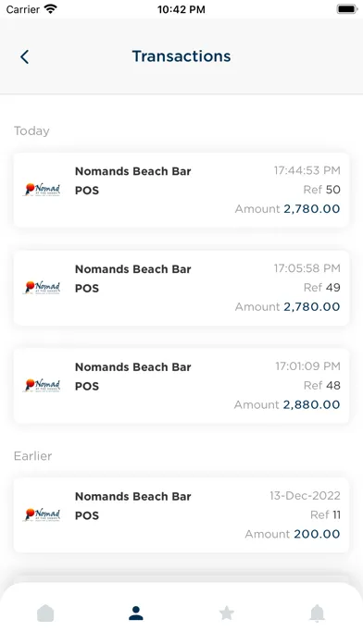Select the profile person icon
The image size is (363, 644).
point(136,613)
